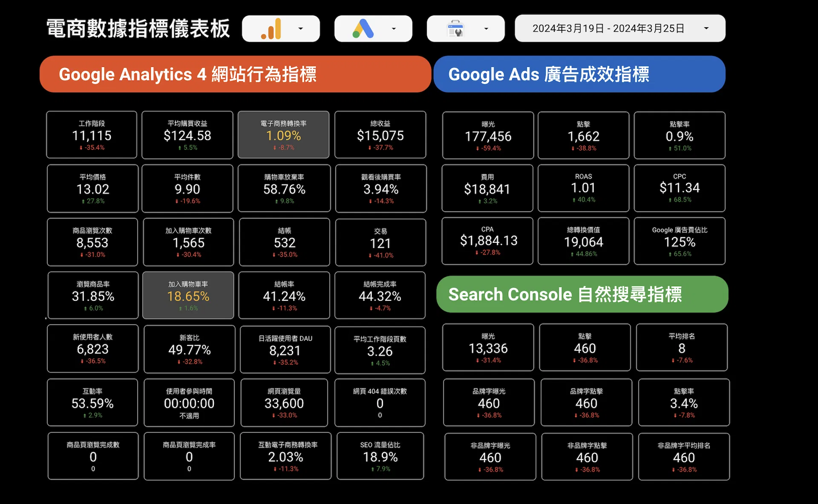This screenshot has width=818, height=504.
Task: Select the 工作階段 11,115 scorecard
Action: [x=92, y=135]
